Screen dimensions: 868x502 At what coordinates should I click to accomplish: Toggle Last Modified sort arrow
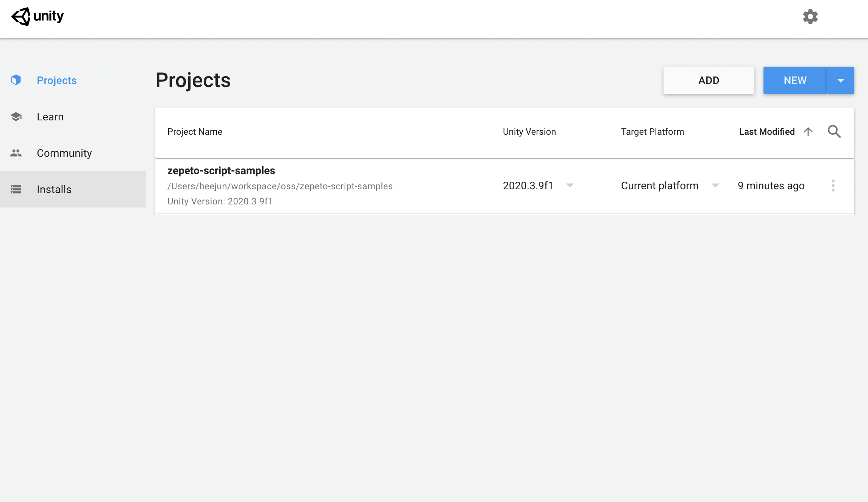tap(808, 132)
